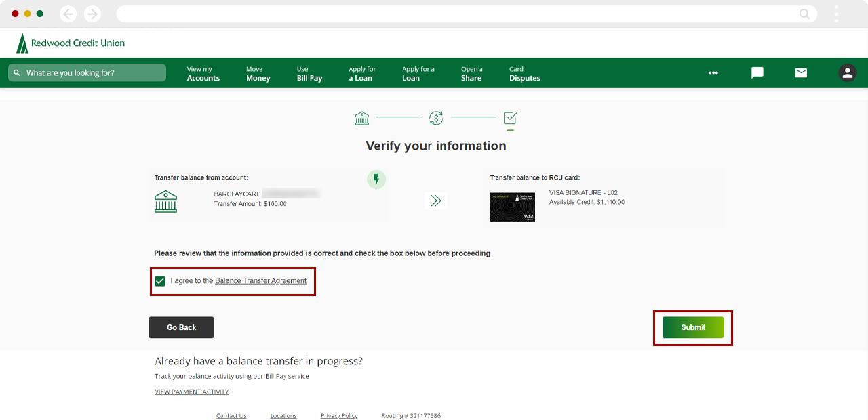This screenshot has height=420, width=868.
Task: Click the three-dot more options icon
Action: coord(713,73)
